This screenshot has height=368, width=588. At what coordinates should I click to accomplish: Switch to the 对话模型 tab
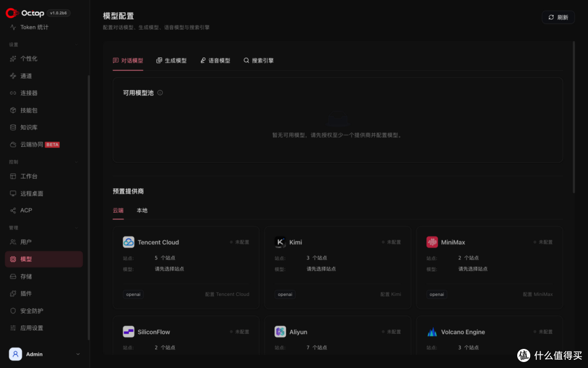[128, 61]
